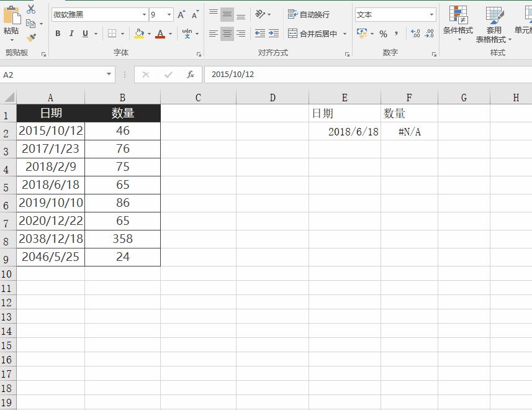Open 条件格式 conditional formatting

click(x=458, y=22)
